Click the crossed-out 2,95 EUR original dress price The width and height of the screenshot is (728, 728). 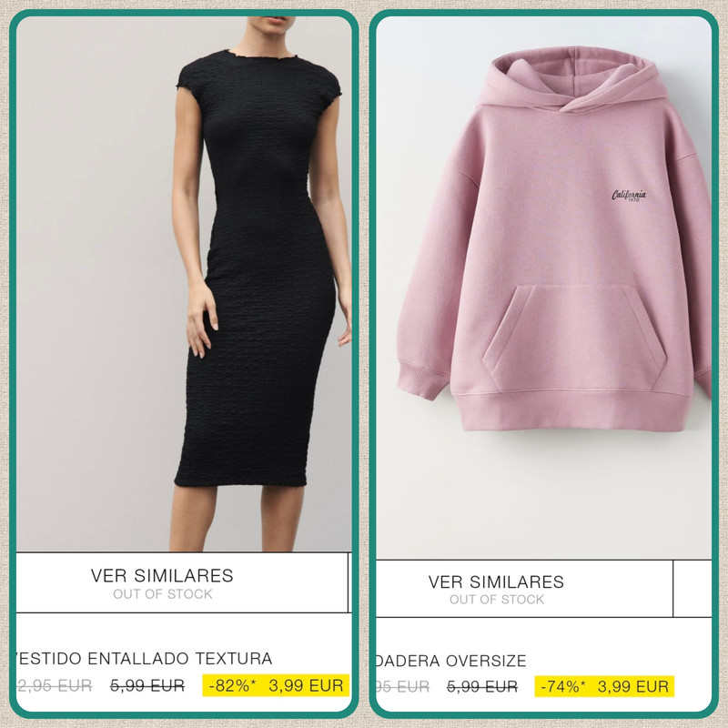click(55, 686)
